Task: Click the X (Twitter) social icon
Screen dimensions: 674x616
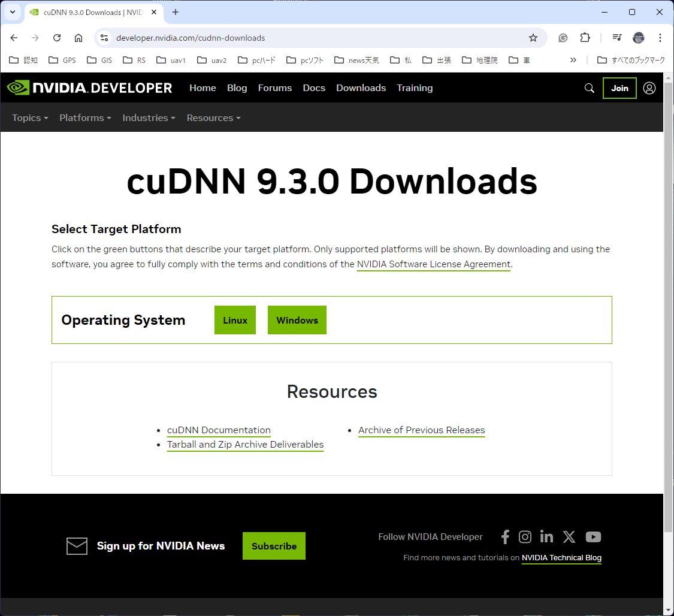Action: point(569,536)
